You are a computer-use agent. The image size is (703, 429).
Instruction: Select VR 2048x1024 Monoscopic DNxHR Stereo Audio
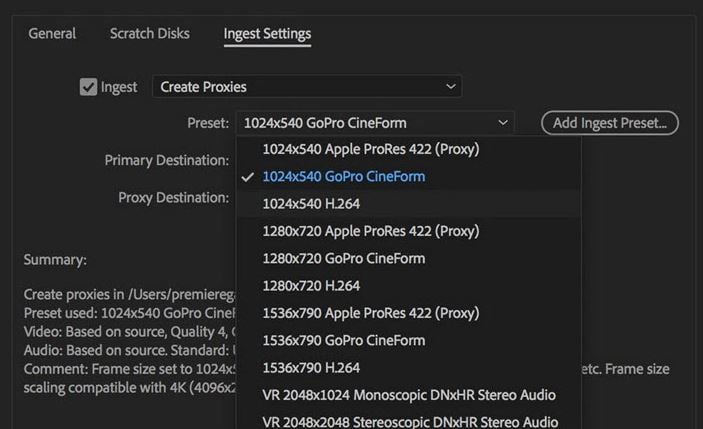408,395
